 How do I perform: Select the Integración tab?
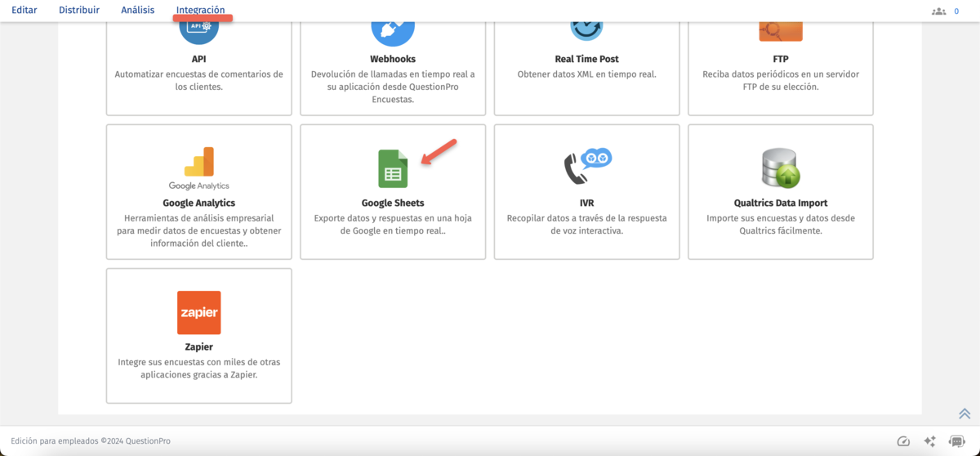[x=201, y=11]
